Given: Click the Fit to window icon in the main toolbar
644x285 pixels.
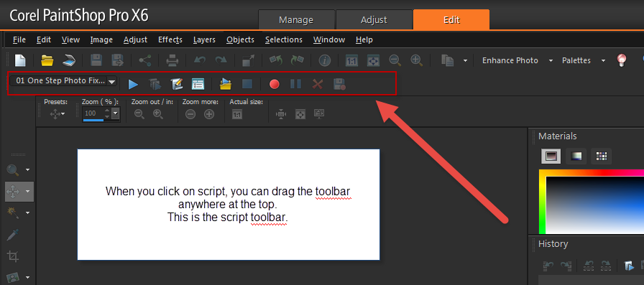Looking at the screenshot, I should (373, 61).
